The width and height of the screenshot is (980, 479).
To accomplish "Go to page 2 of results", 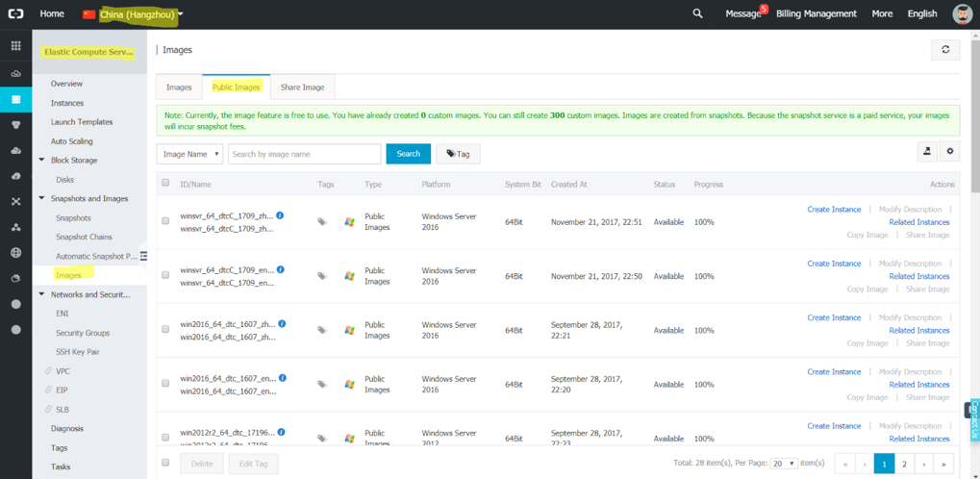I will tap(904, 464).
